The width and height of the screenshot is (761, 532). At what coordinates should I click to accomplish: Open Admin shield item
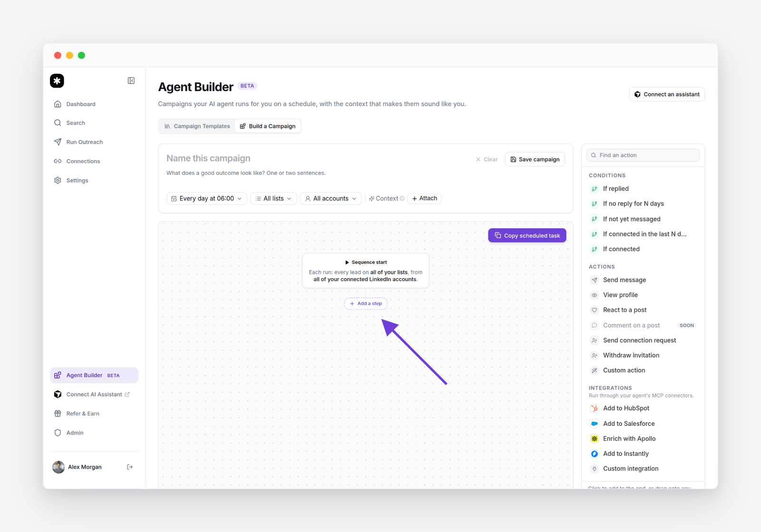94,433
